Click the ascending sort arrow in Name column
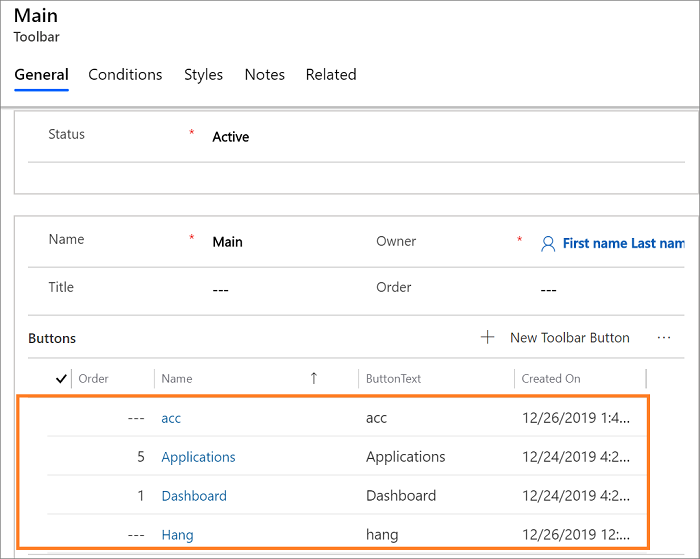 tap(314, 378)
